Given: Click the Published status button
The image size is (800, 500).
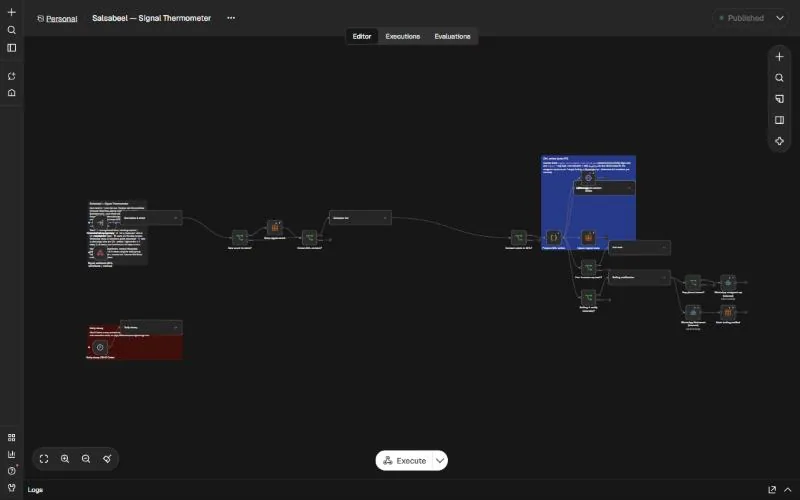Looking at the screenshot, I should click(x=741, y=18).
